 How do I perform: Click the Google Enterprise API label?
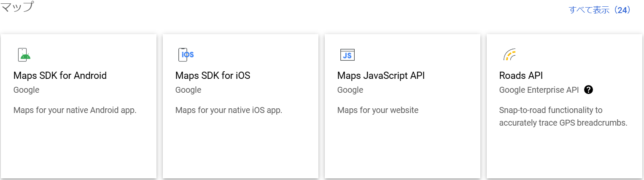[539, 90]
